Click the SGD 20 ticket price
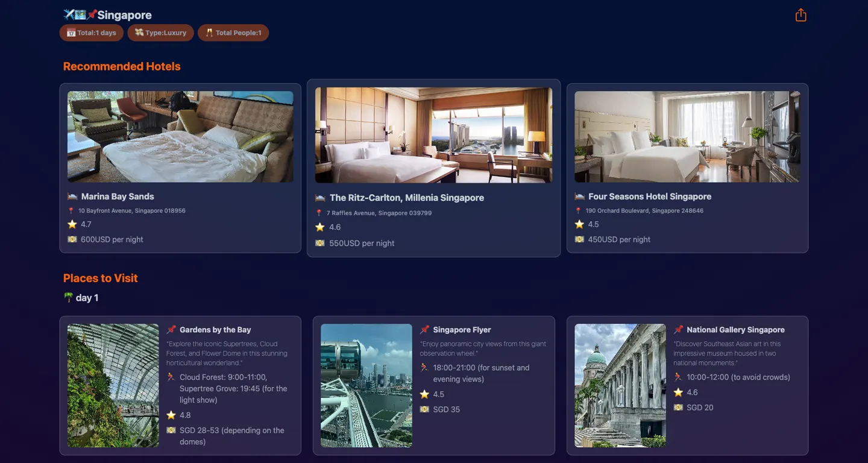 (700, 408)
